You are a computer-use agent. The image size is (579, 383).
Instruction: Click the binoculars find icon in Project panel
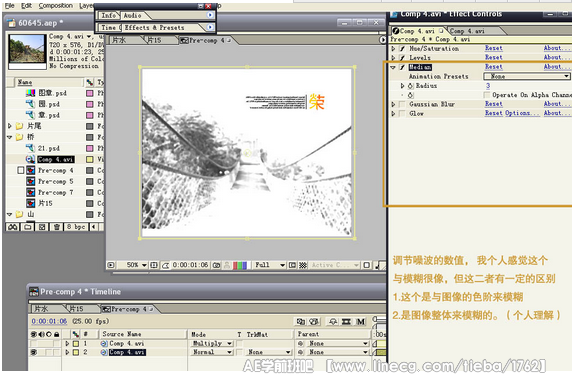click(x=13, y=227)
